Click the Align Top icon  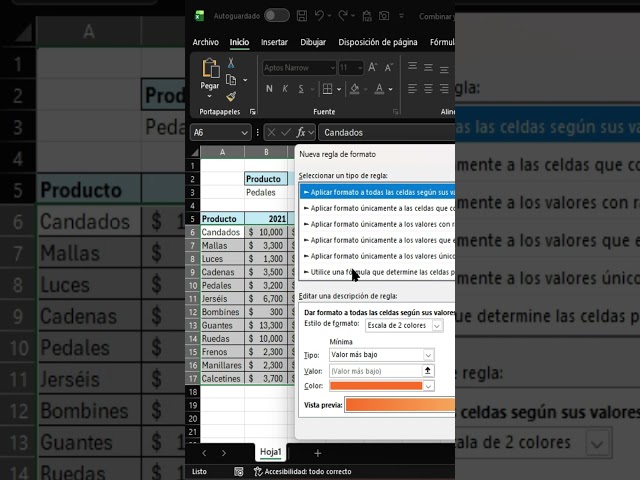pos(413,67)
